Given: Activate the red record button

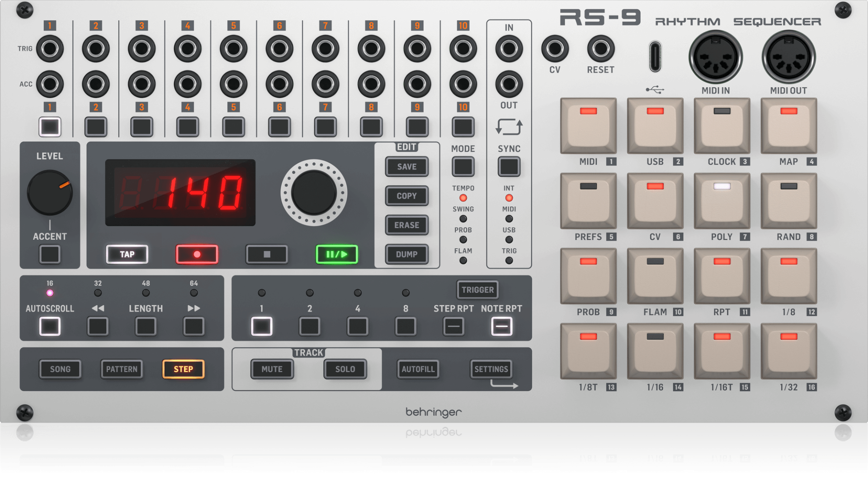Looking at the screenshot, I should (197, 254).
